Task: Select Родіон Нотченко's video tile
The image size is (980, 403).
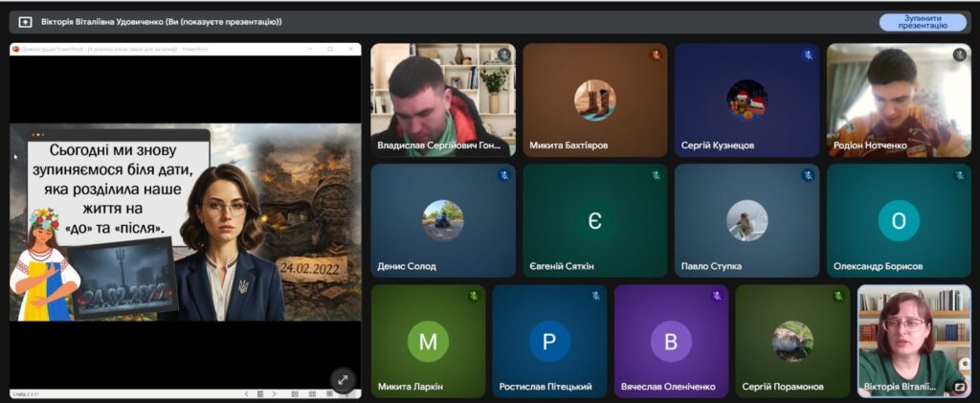Action: 898,101
